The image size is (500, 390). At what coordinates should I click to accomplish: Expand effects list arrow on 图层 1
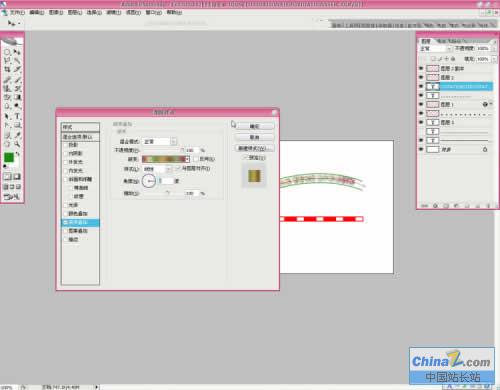point(491,104)
